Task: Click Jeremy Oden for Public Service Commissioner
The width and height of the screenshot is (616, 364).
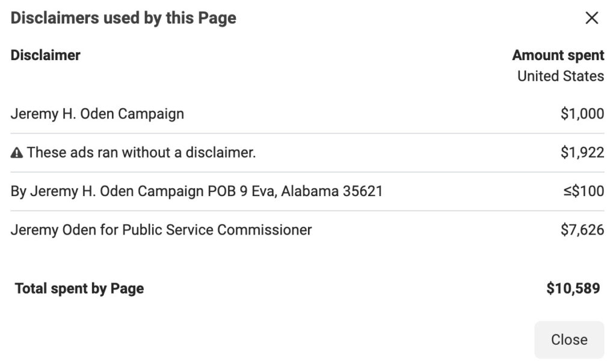Action: 161,230
